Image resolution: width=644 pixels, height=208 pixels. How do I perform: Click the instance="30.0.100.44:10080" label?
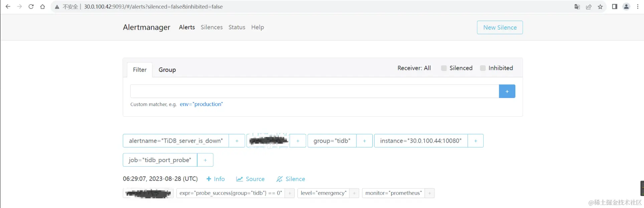coord(421,141)
